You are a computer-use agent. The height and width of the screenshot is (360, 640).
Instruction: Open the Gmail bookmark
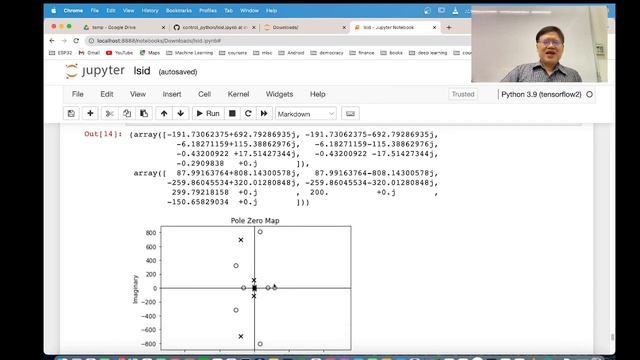89,53
